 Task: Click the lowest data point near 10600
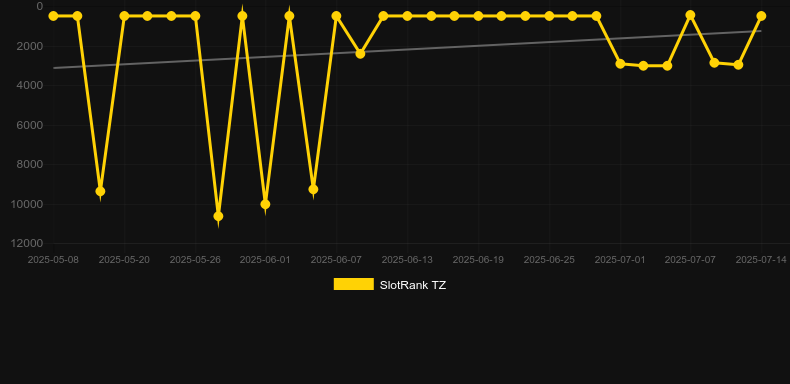click(218, 216)
